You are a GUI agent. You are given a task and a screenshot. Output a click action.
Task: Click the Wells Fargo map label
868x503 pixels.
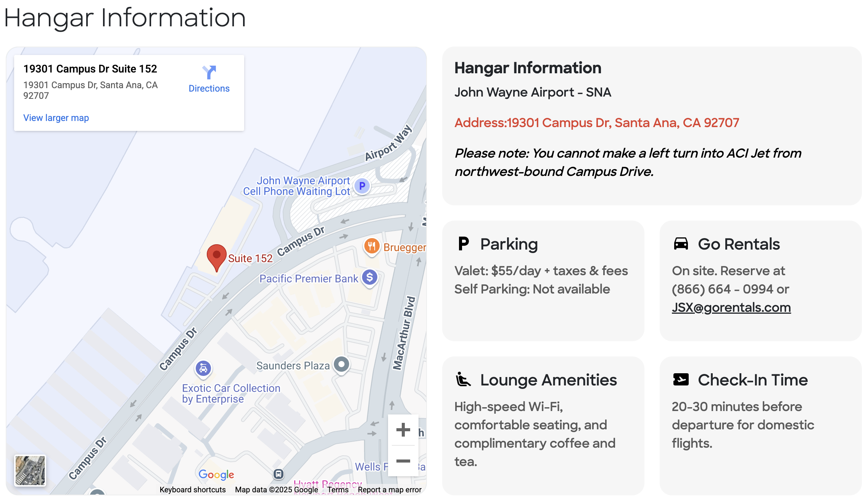pyautogui.click(x=371, y=467)
